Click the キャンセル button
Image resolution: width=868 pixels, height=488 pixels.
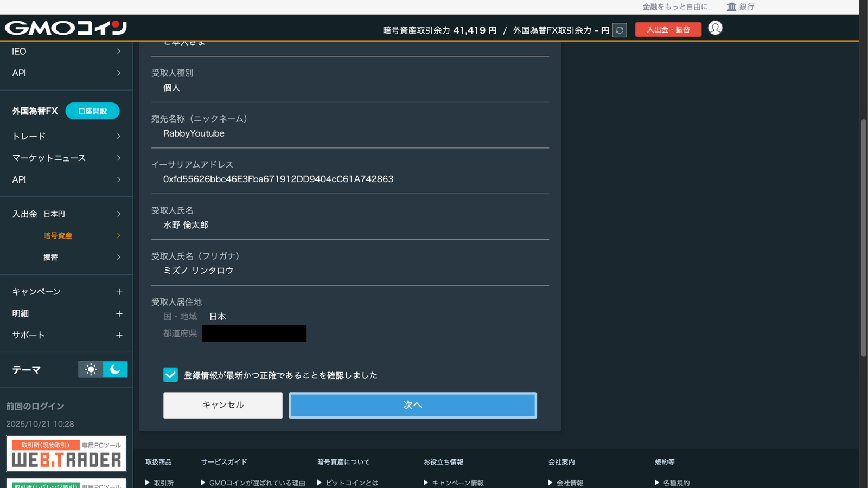pyautogui.click(x=222, y=405)
